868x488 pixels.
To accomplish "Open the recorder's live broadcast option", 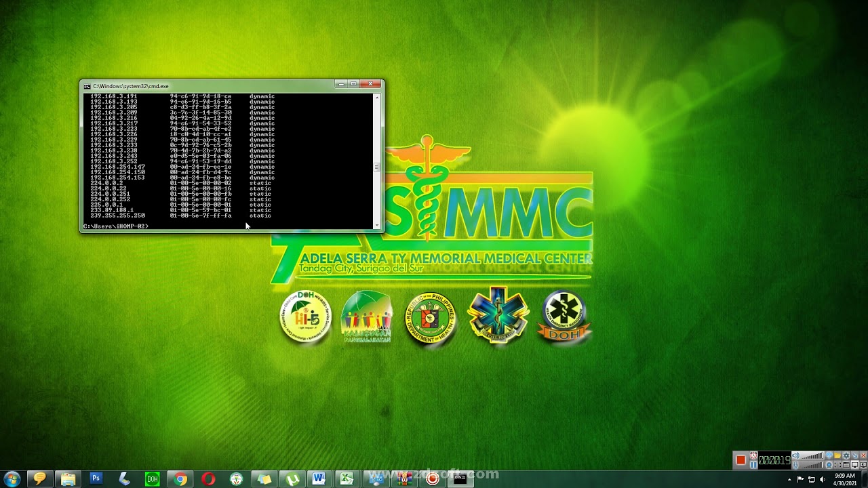I will click(x=829, y=455).
